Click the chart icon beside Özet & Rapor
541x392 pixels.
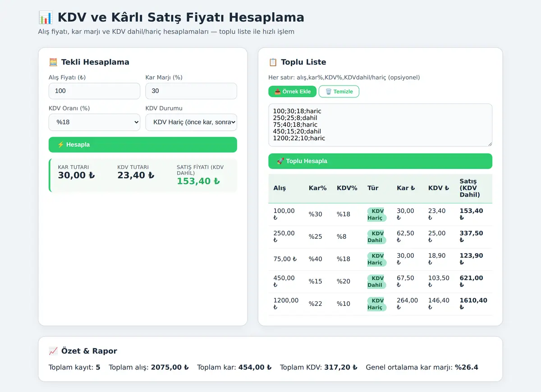[x=53, y=351]
